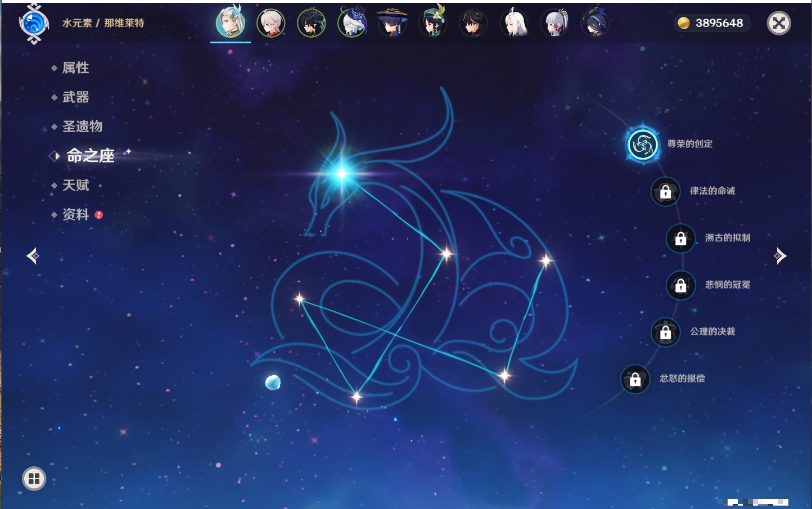Click the 悲悯的冠冕 label text
Viewport: 812px width, 509px height.
pos(728,285)
